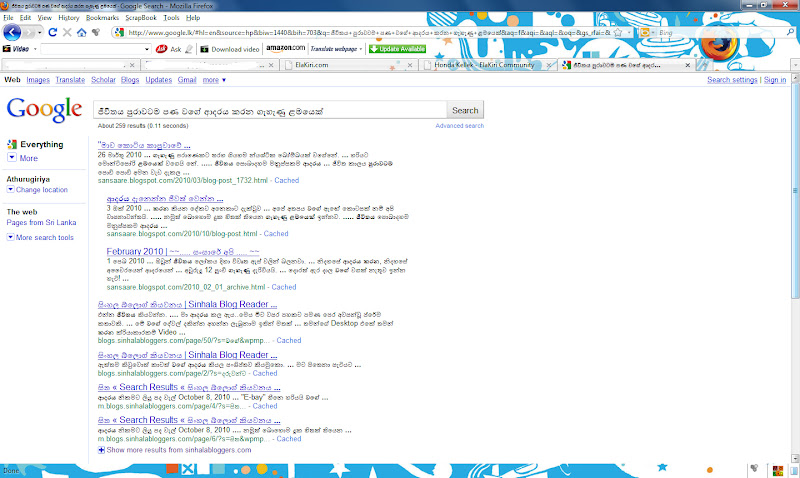Open the February 2010 result title

click(183, 251)
